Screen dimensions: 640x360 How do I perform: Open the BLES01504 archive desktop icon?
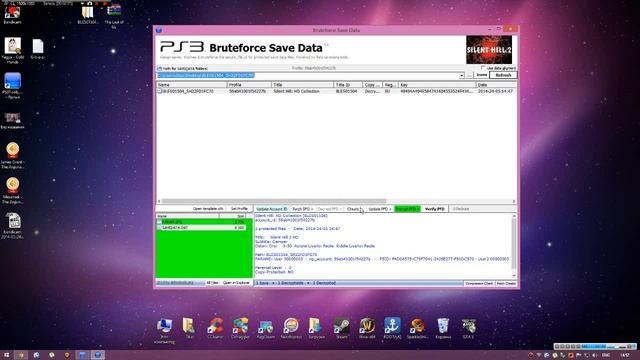click(88, 15)
